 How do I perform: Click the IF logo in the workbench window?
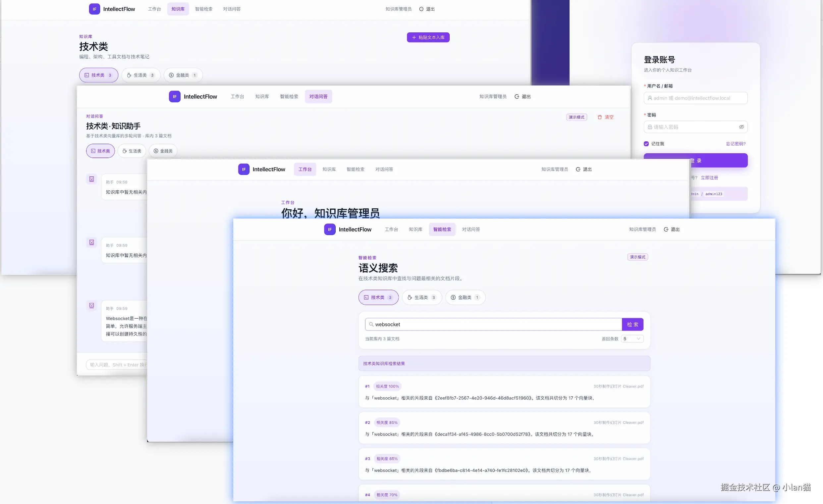pyautogui.click(x=244, y=169)
